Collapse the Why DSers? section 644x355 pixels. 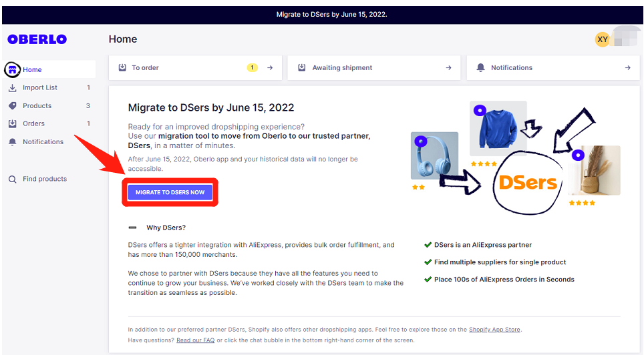point(133,228)
